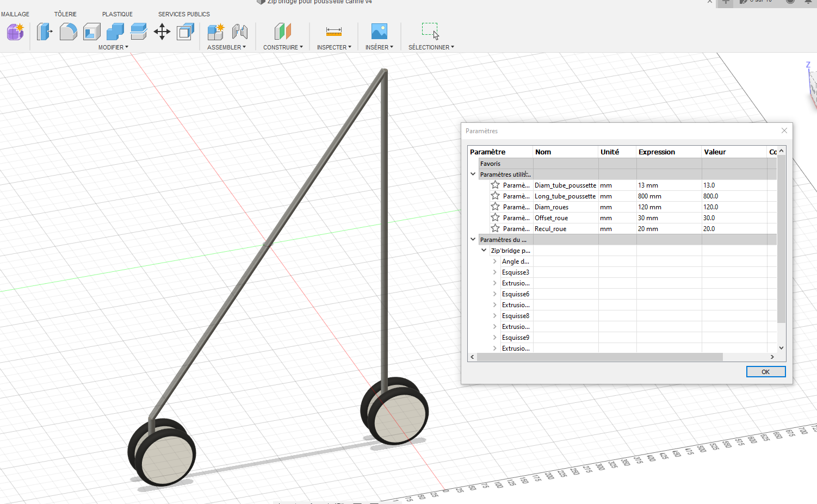Click the Recul_roue name cell
Screen dimensions: 817x504
(565, 228)
